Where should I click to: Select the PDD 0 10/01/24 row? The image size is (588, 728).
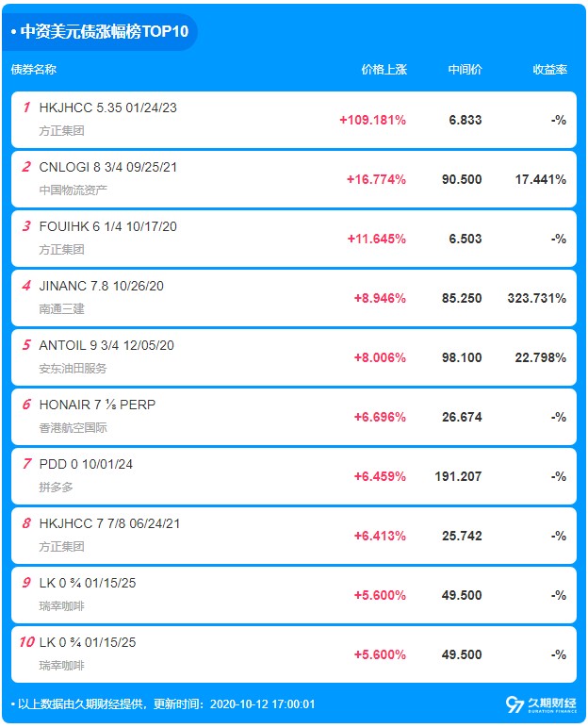[x=294, y=476]
